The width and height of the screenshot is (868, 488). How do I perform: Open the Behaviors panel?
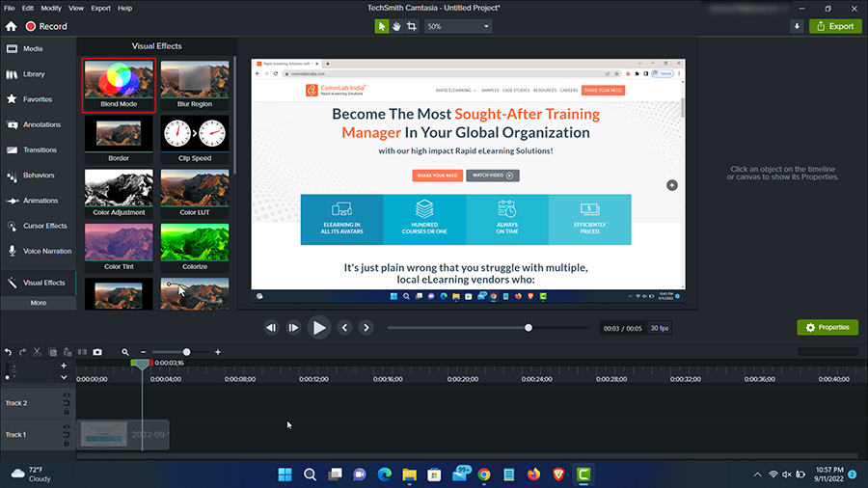tap(39, 176)
